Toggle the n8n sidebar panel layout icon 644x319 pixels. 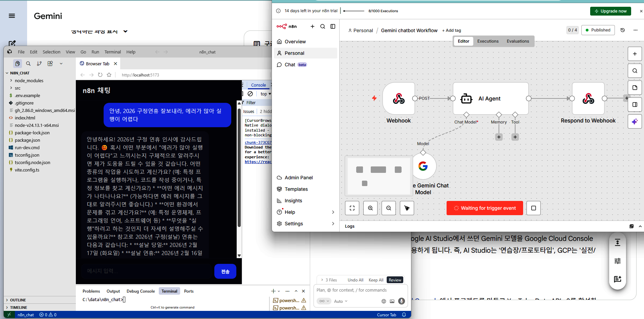pos(333,26)
